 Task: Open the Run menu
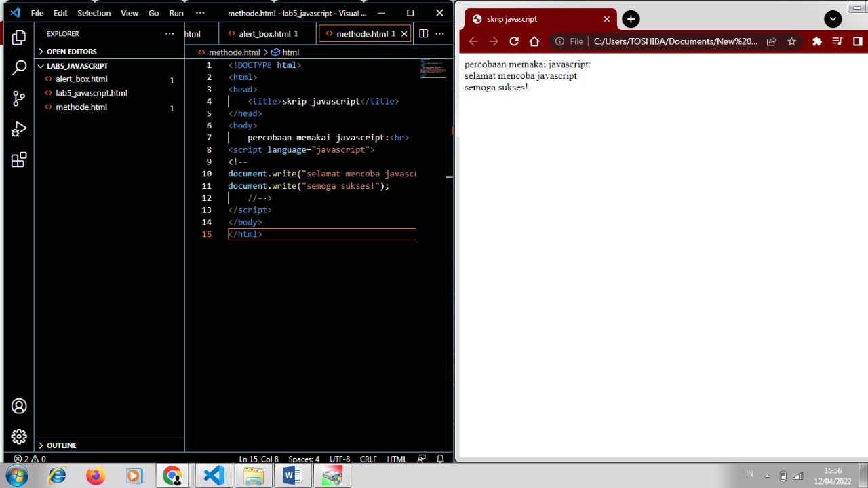click(176, 13)
